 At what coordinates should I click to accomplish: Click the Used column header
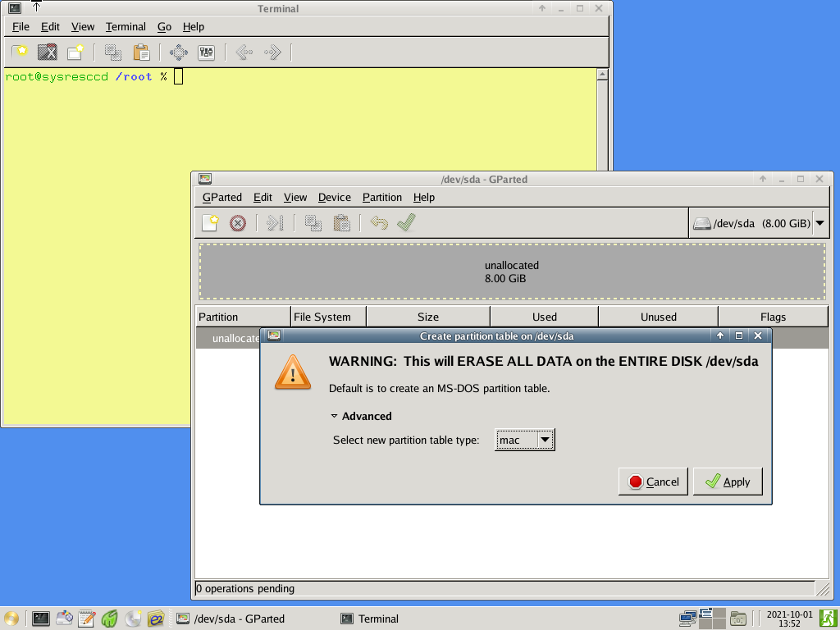[x=545, y=317]
